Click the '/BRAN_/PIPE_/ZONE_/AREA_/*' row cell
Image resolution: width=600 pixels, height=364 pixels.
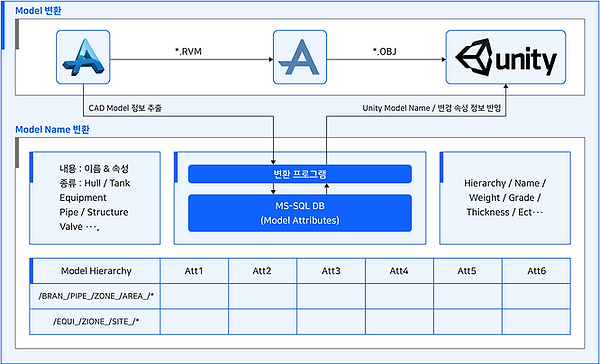tap(95, 296)
